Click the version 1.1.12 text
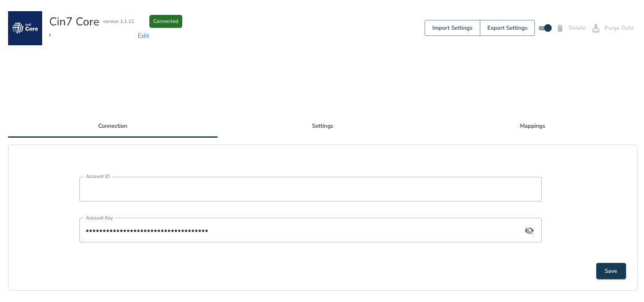The height and width of the screenshot is (302, 644). (118, 21)
